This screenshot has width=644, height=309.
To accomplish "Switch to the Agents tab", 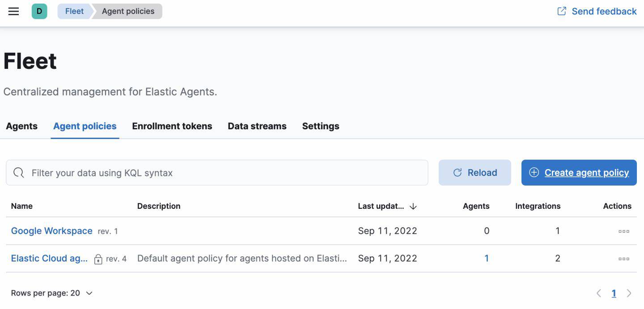I will [21, 126].
